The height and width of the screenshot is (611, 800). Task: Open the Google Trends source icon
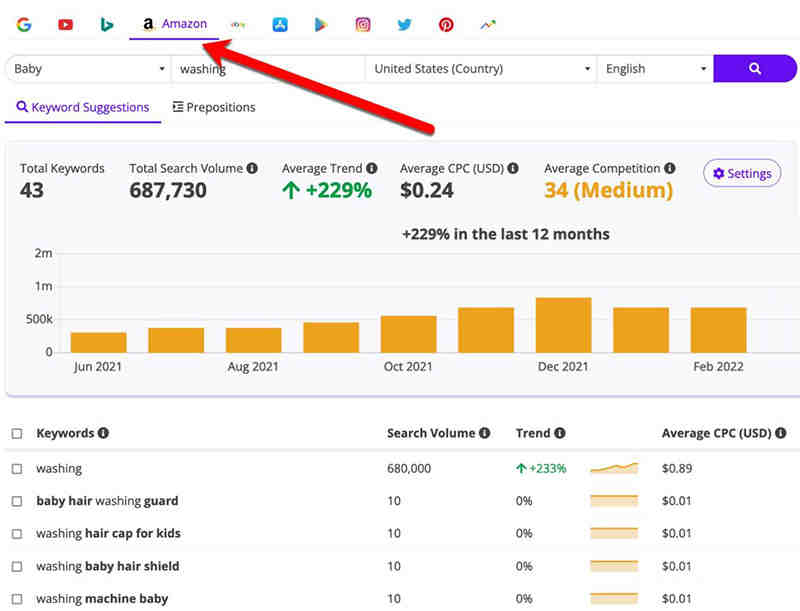click(488, 24)
